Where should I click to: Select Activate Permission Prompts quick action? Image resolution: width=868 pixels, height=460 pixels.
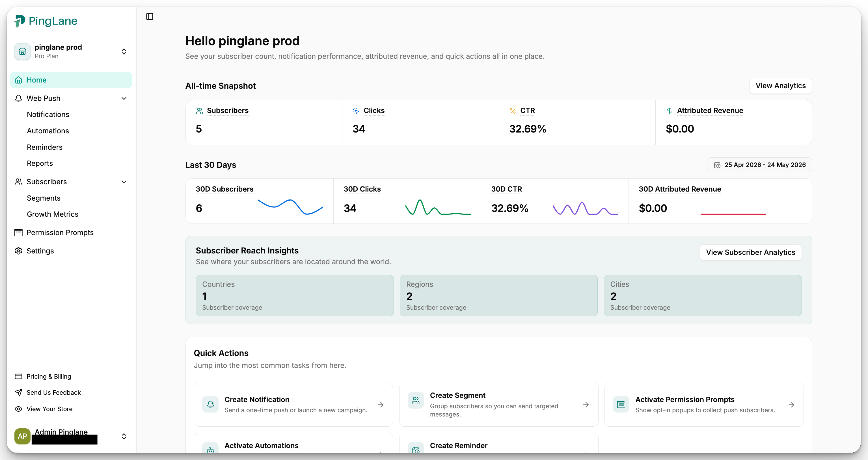tap(704, 405)
